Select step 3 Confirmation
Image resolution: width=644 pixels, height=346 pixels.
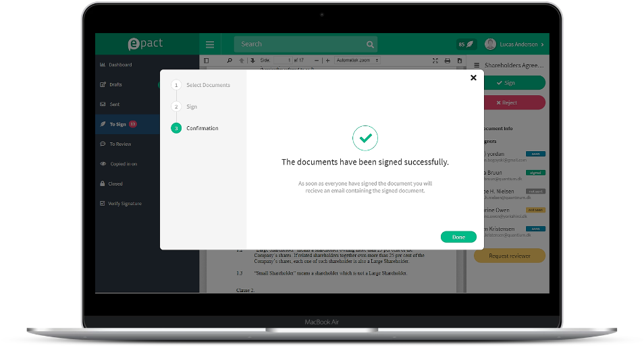[x=194, y=128]
